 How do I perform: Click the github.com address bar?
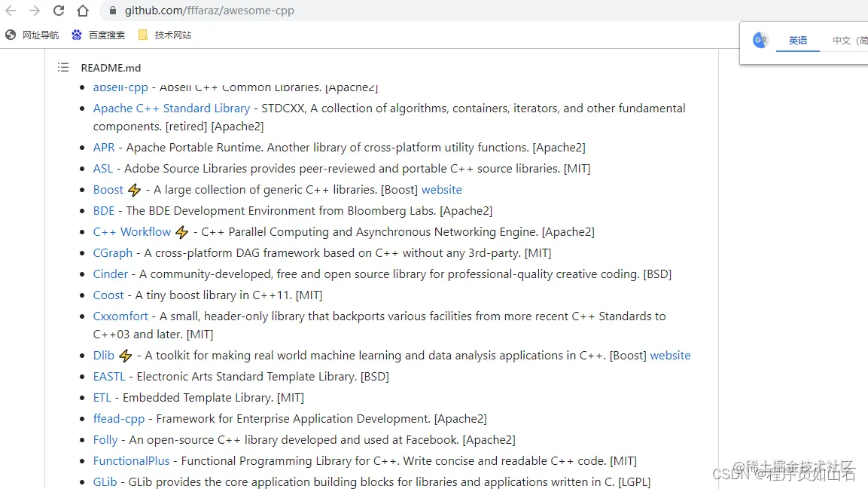[301, 11]
